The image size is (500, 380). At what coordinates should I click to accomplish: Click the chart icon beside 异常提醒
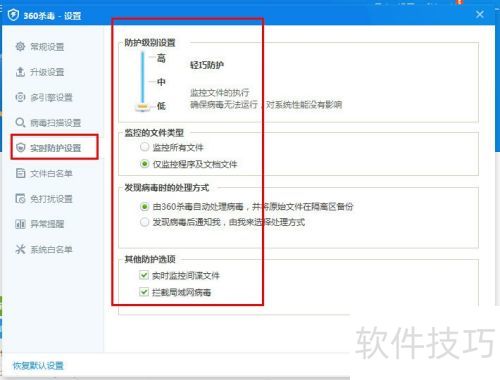coord(20,224)
